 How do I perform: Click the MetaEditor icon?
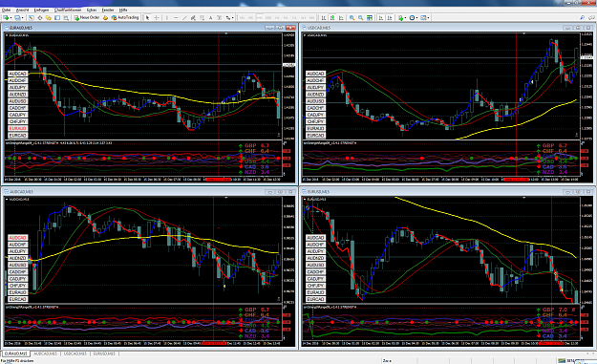105,17
